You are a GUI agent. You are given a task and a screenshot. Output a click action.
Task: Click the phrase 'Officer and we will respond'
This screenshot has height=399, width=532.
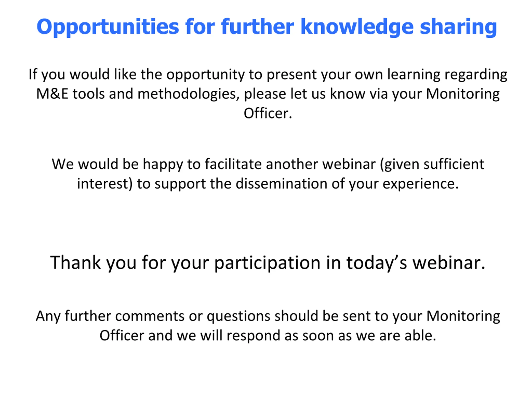tap(190, 336)
